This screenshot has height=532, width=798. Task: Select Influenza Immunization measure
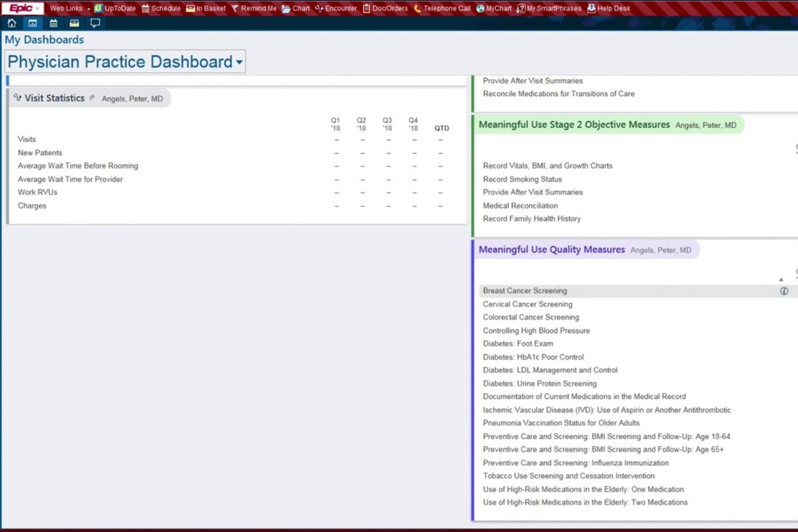(576, 463)
